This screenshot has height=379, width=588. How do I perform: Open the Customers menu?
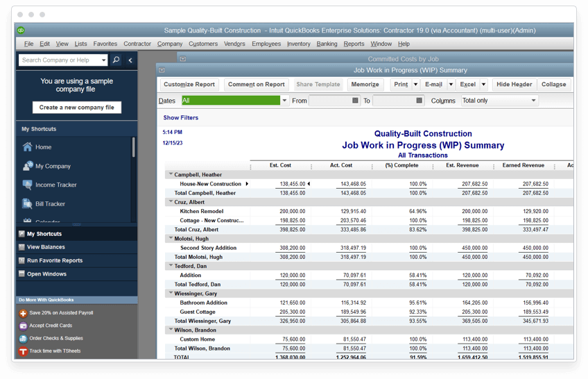pos(203,44)
